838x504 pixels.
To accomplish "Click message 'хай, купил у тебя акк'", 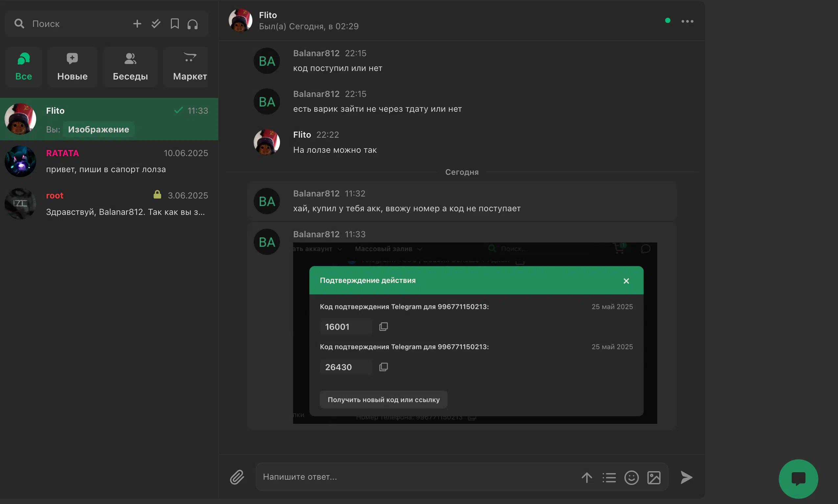I will (407, 208).
